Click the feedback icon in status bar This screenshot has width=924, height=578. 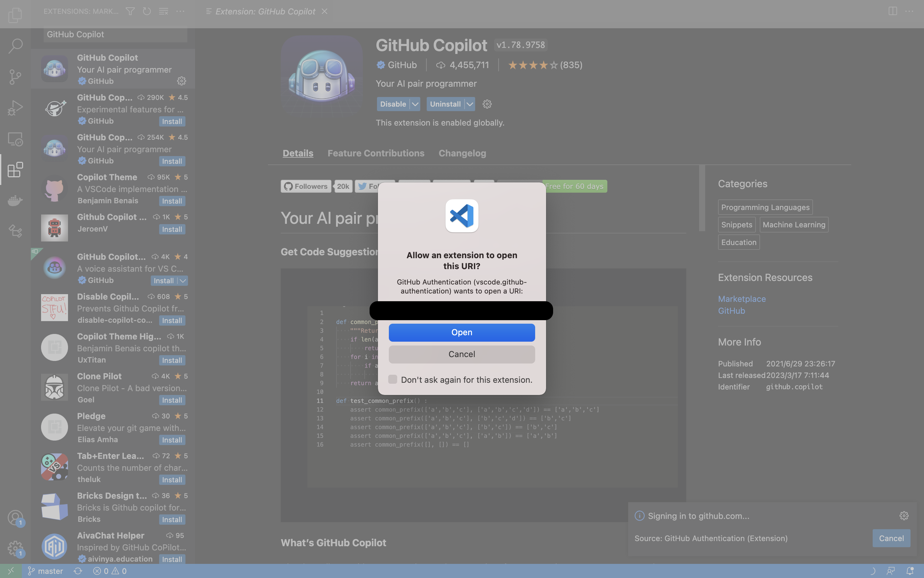[x=891, y=571]
